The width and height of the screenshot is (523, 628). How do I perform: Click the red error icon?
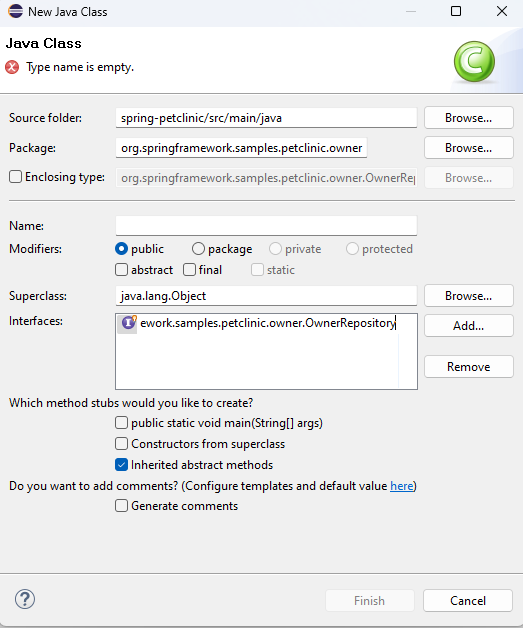pos(12,67)
